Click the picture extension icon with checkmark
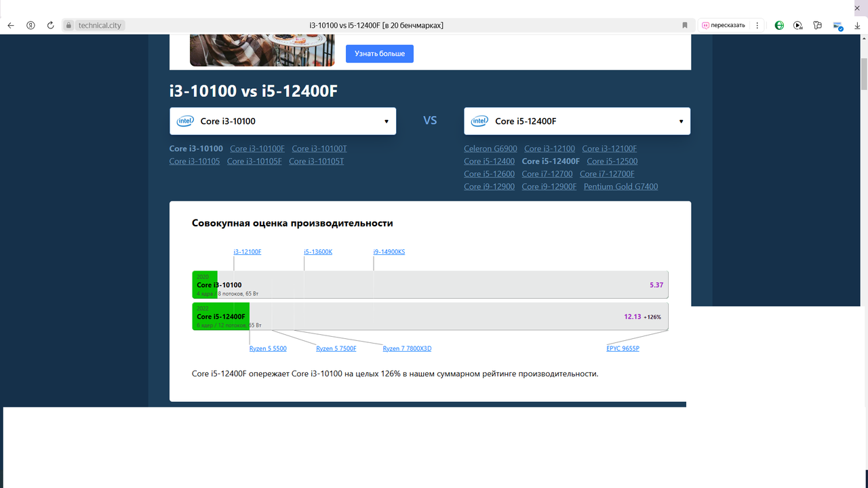Viewport: 868px width, 488px height. coord(838,26)
